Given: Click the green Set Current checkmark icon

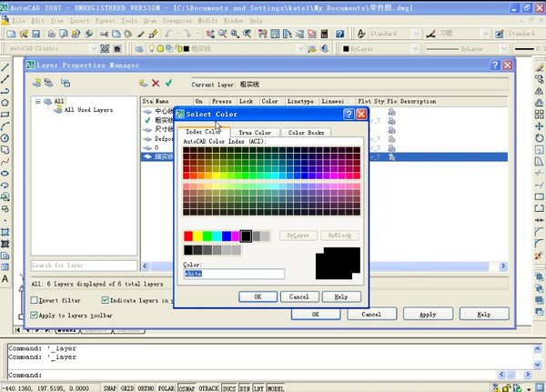Looking at the screenshot, I should pyautogui.click(x=168, y=83).
